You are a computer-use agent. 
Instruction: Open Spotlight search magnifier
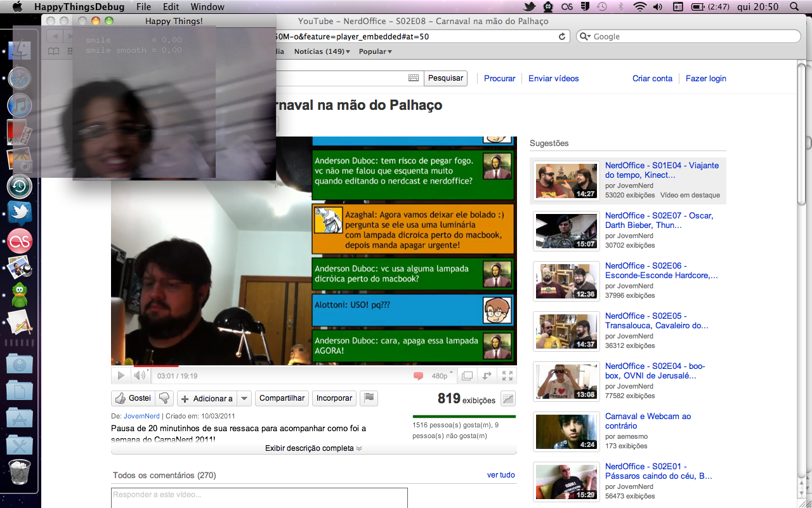[794, 7]
